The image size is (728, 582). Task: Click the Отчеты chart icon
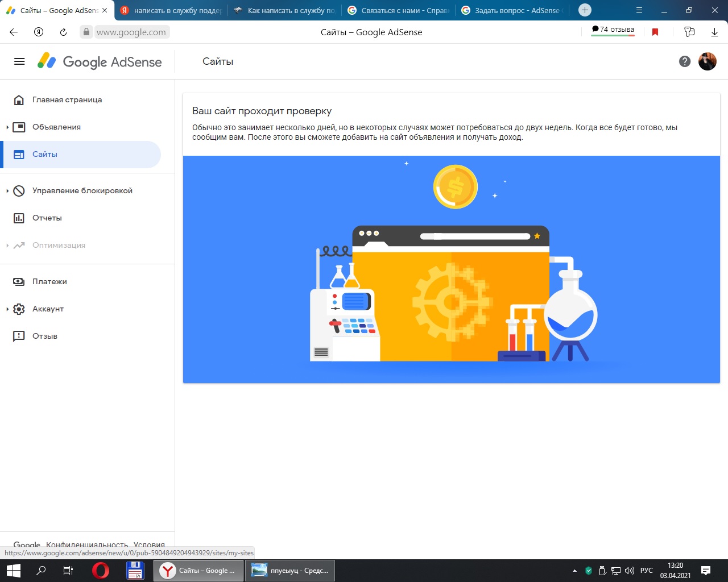(x=19, y=218)
